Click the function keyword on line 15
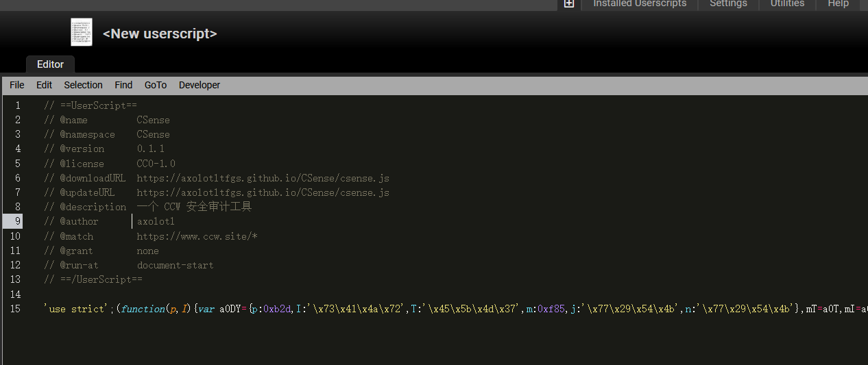This screenshot has height=365, width=868. (143, 309)
